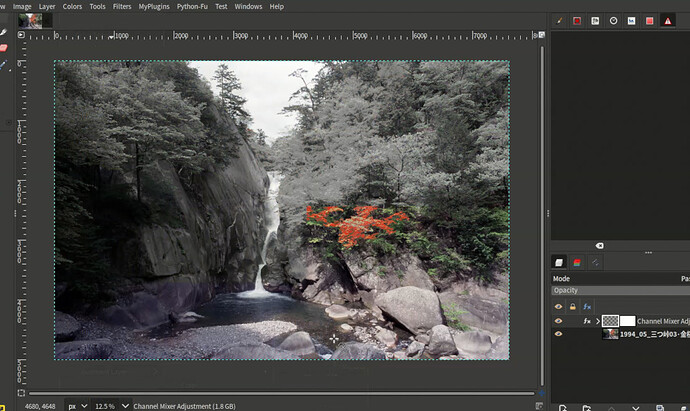Switch to the Channels tab
Screen dimensions: 690x411
click(x=577, y=263)
